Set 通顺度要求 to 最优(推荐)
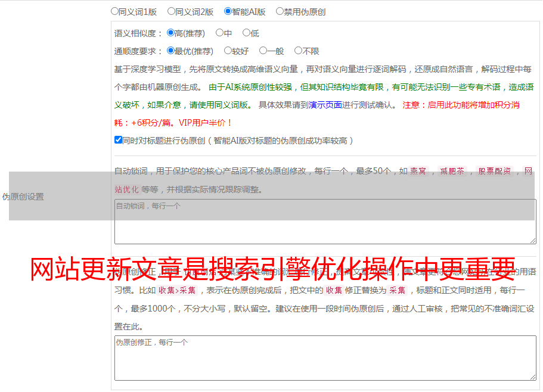This screenshot has height=392, width=543. [170, 51]
